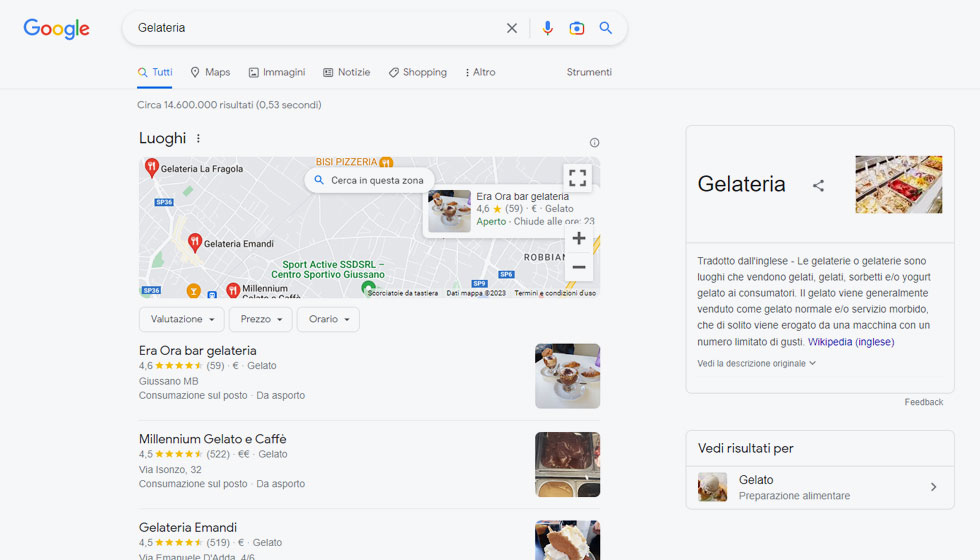
Task: Click the info icon above the map
Action: click(594, 142)
